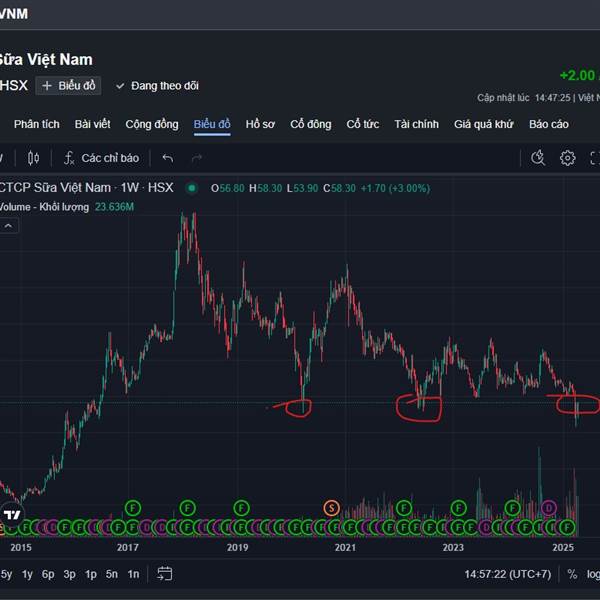
Task: Click the green market status dot
Action: pyautogui.click(x=192, y=188)
